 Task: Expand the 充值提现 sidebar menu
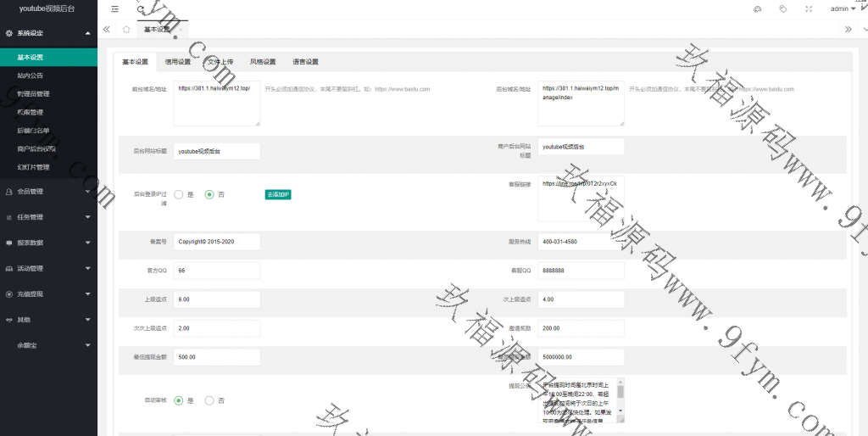(x=48, y=293)
